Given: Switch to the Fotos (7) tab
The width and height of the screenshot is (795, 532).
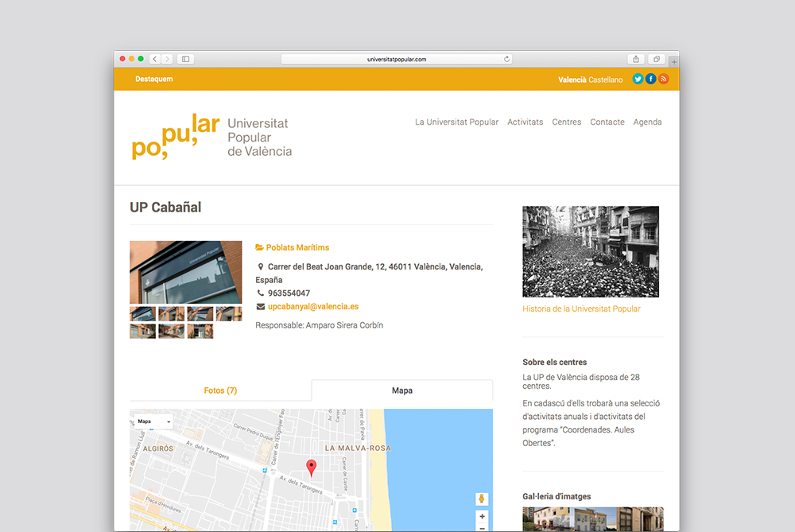Looking at the screenshot, I should point(220,390).
